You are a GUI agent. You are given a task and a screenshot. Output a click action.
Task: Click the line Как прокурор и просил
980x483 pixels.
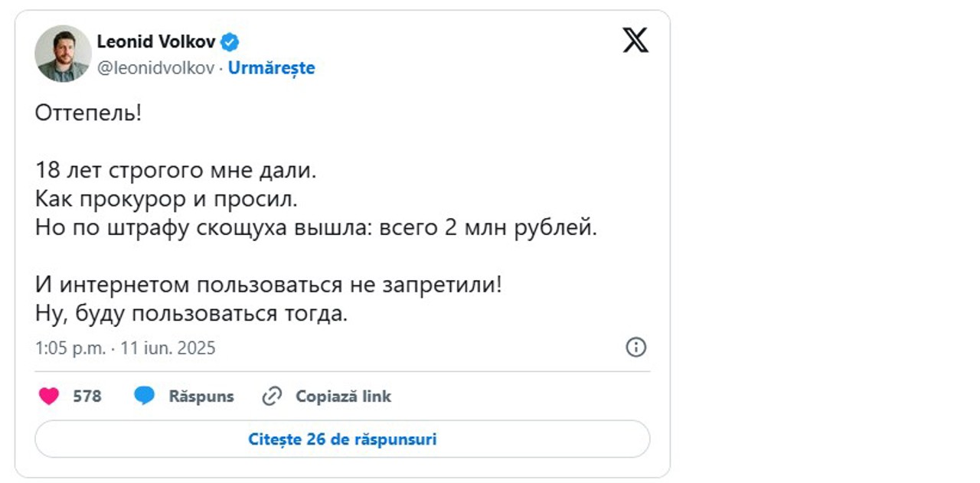coord(165,199)
